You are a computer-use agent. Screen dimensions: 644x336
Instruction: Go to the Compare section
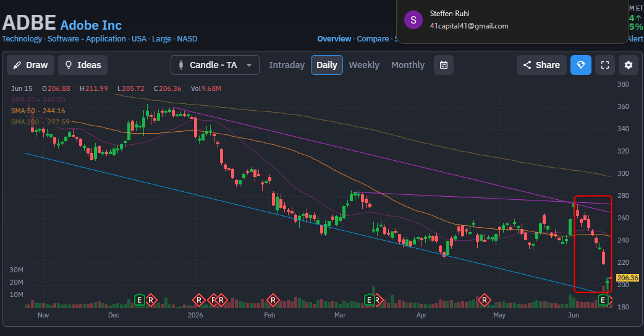tap(373, 38)
